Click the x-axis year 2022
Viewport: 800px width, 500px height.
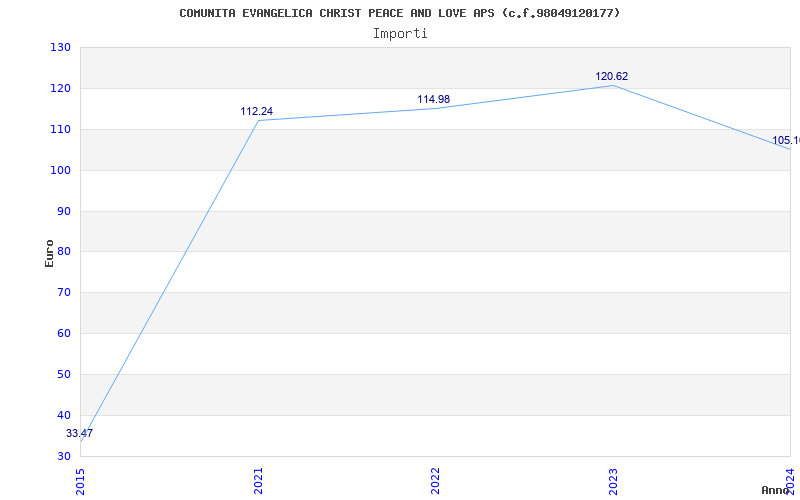pyautogui.click(x=435, y=481)
